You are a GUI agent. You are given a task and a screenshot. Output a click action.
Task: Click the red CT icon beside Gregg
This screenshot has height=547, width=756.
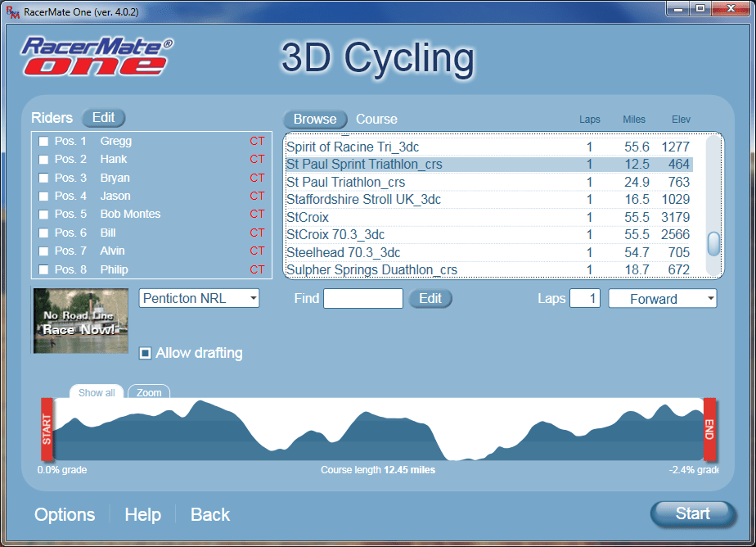pyautogui.click(x=257, y=141)
